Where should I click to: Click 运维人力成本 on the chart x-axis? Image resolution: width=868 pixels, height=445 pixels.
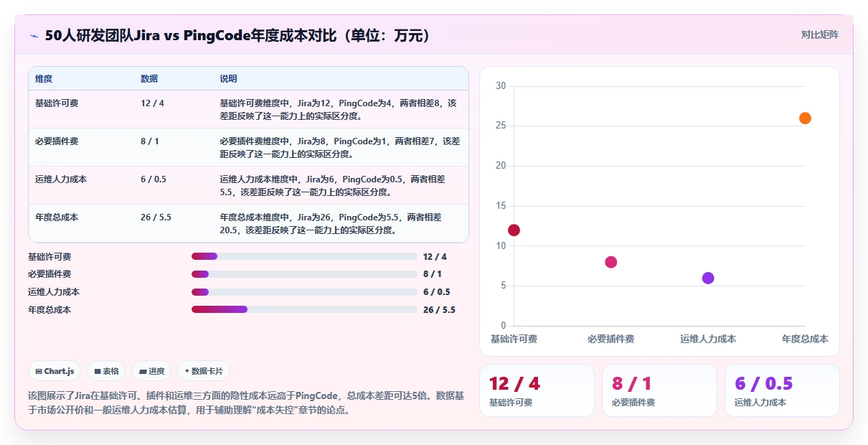pos(708,339)
